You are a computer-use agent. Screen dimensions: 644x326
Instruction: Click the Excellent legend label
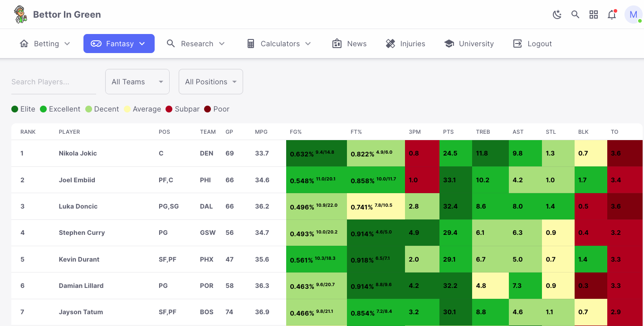pos(64,109)
